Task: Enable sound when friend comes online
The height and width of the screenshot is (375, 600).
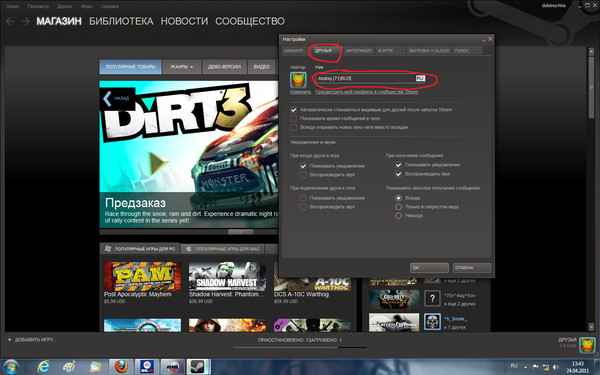Action: [x=303, y=207]
